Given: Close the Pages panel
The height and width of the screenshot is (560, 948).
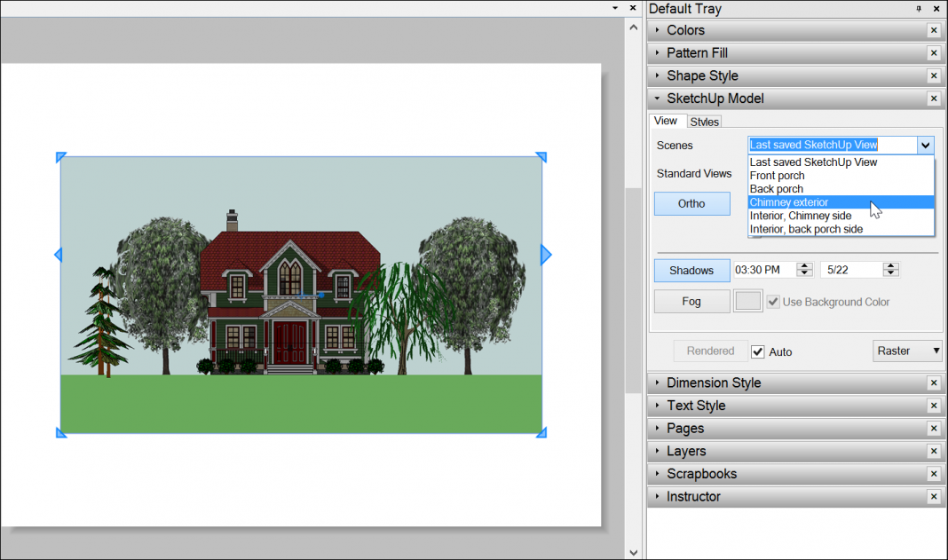Looking at the screenshot, I should tap(933, 428).
